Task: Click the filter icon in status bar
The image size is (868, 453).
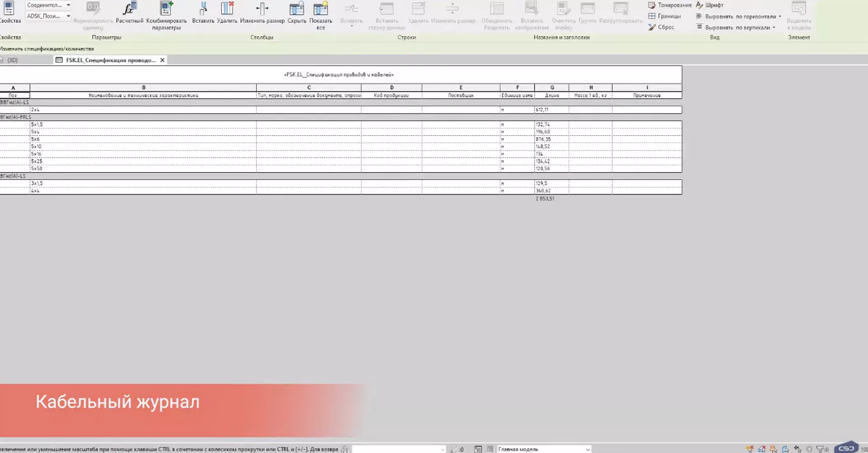Action: point(822,449)
